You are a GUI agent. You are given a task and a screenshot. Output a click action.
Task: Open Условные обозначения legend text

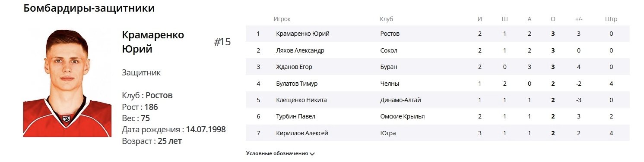pos(277,153)
